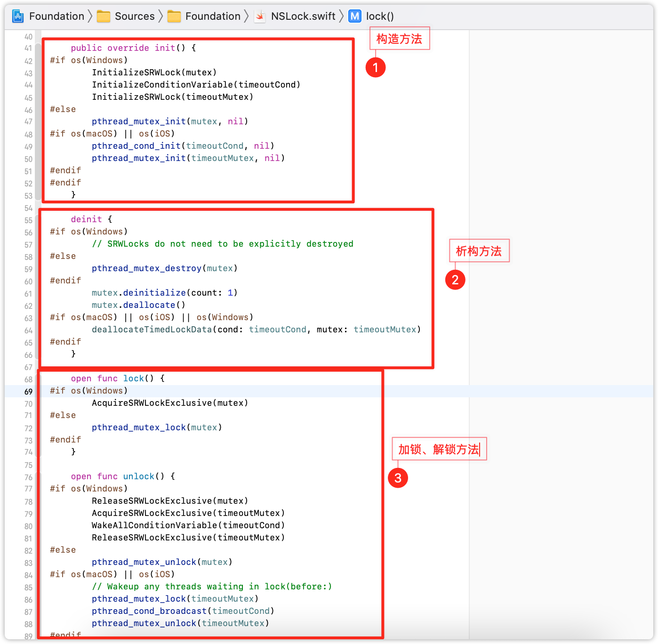This screenshot has height=644, width=658.
Task: Click the Sources folder icon in breadcrumb
Action: pyautogui.click(x=104, y=16)
